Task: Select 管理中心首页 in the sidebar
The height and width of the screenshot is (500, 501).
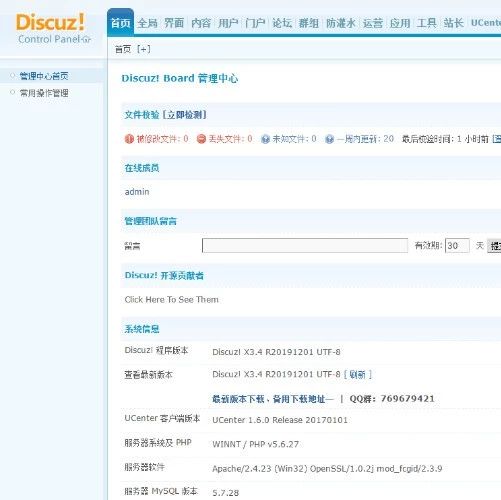Action: [x=44, y=76]
